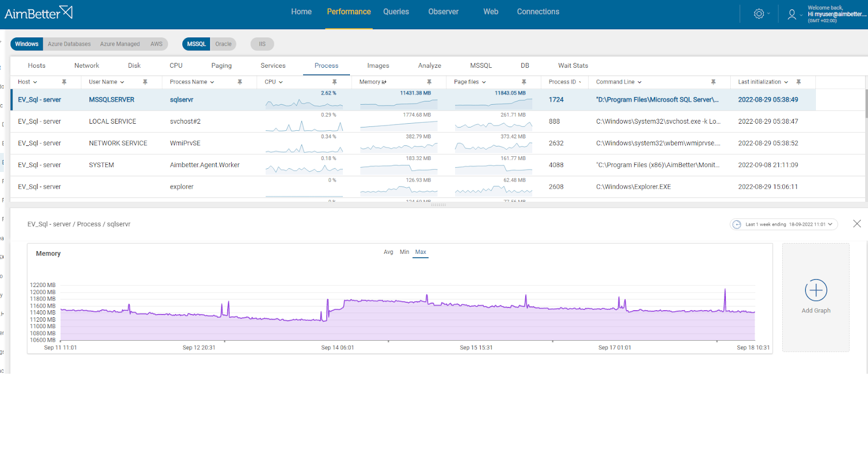Select the MSSQL database toggle
Screen dimensions: 868x460
[196, 44]
